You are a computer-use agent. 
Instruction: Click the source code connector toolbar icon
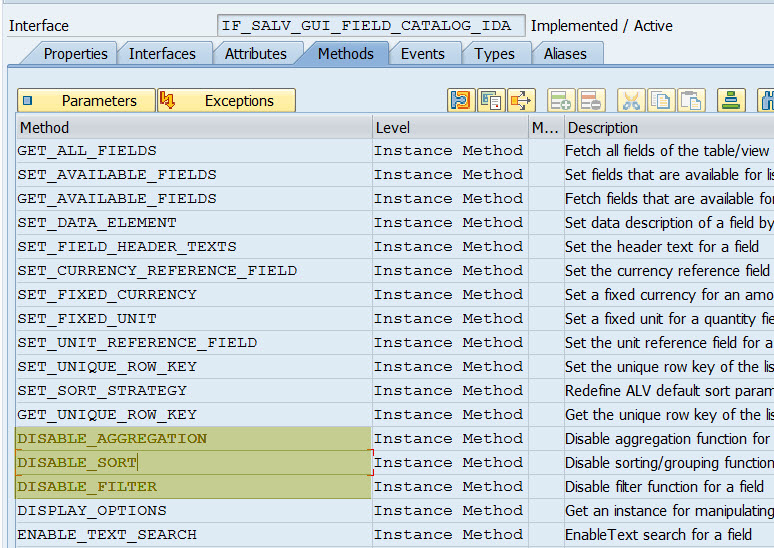pyautogui.click(x=461, y=101)
